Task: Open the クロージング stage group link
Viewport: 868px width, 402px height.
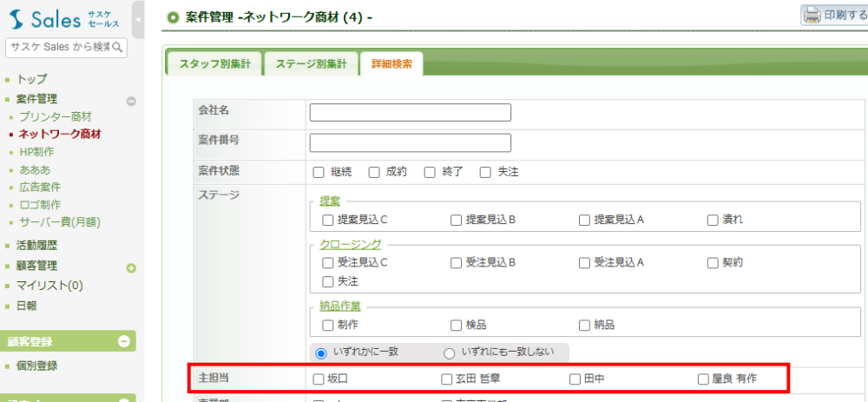Action: 351,245
